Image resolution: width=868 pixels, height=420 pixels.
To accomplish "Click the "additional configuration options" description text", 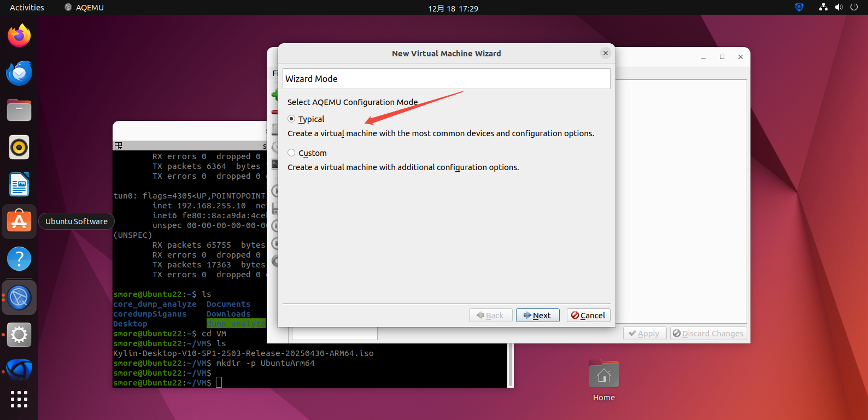I will click(403, 167).
